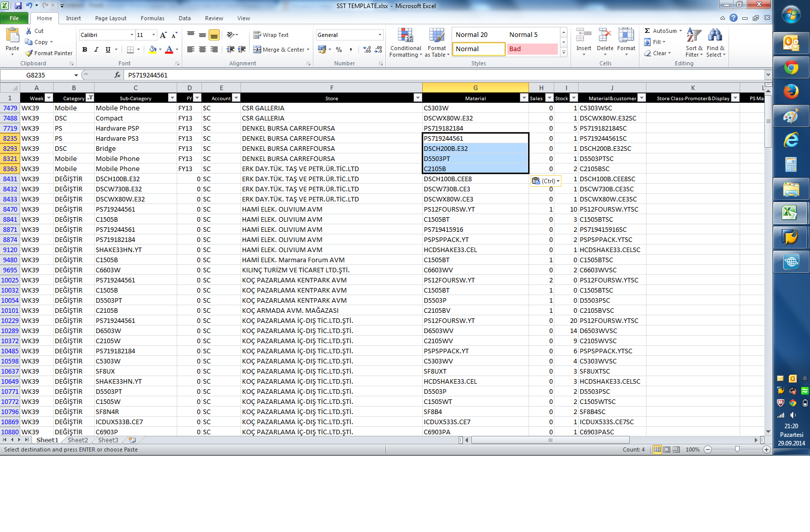The image size is (810, 532).
Task: Open the Week column filter dropdown
Action: [49, 98]
